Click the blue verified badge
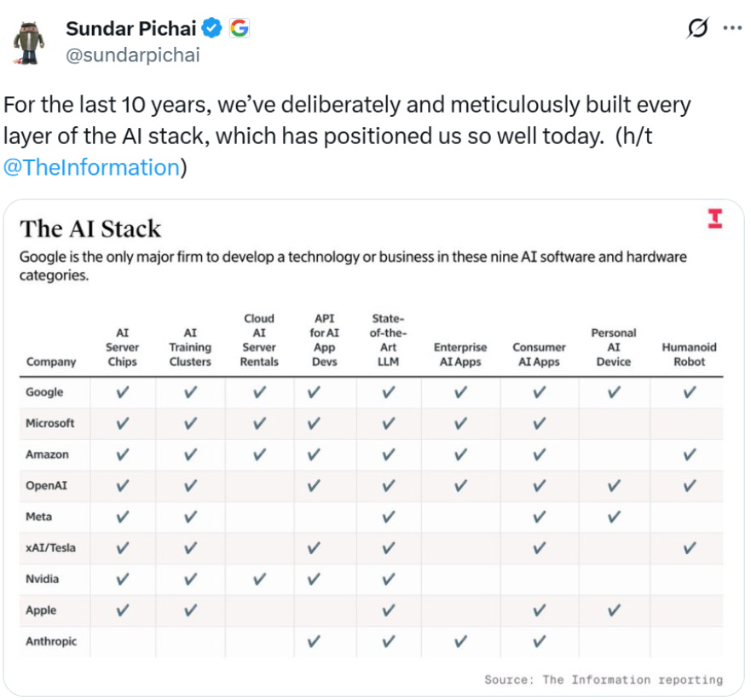 212,28
